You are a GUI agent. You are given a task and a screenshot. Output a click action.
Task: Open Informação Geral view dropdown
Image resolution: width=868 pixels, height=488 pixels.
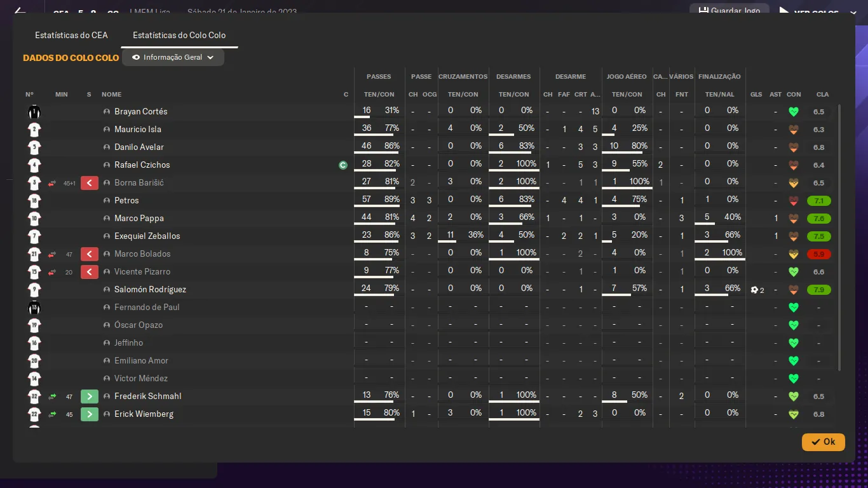pos(173,57)
